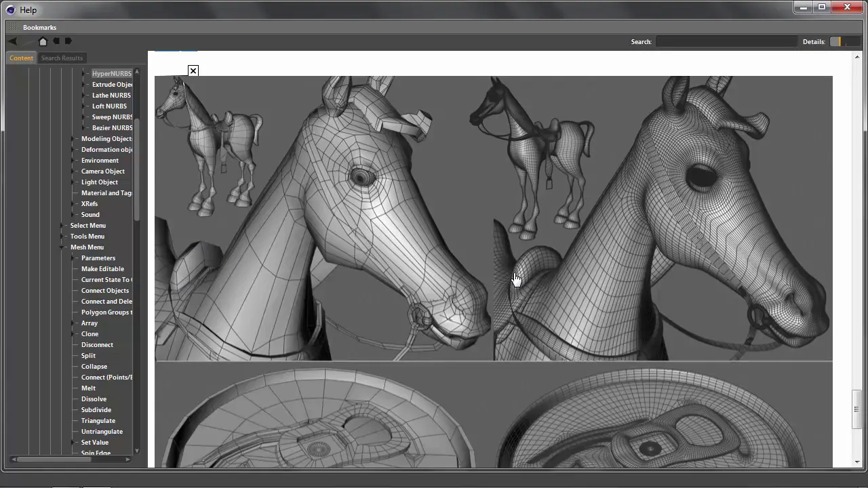Image resolution: width=868 pixels, height=488 pixels.
Task: Open the Environment topic
Action: click(100, 160)
